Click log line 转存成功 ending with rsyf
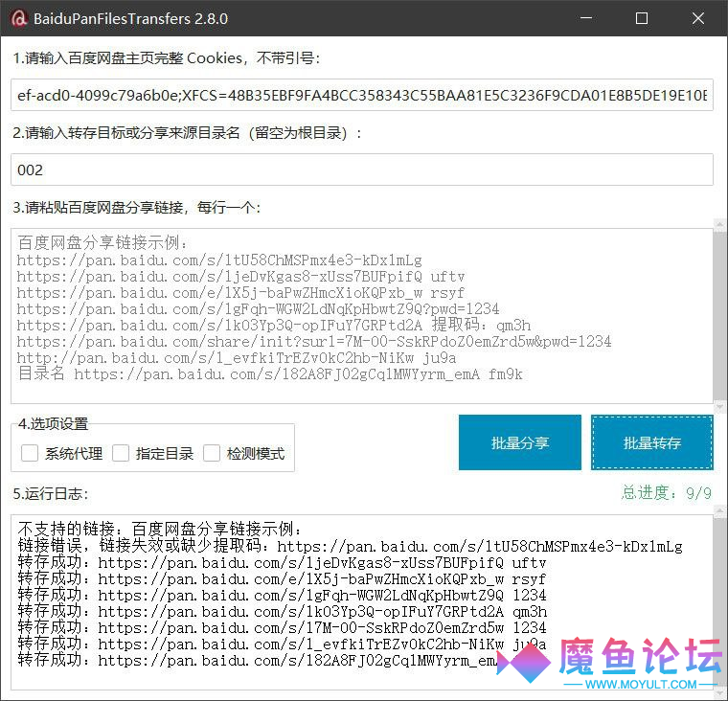 click(283, 579)
